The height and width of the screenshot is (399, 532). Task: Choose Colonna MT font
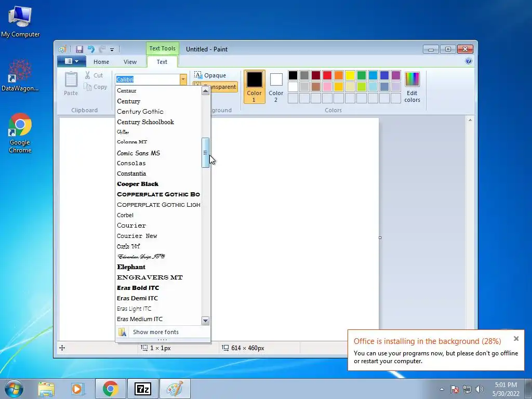(x=158, y=142)
